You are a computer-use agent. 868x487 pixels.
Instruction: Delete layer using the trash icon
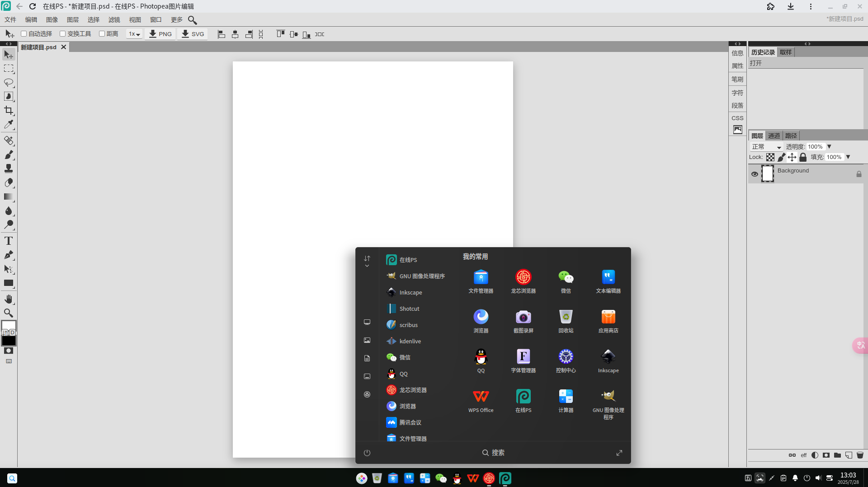(860, 455)
